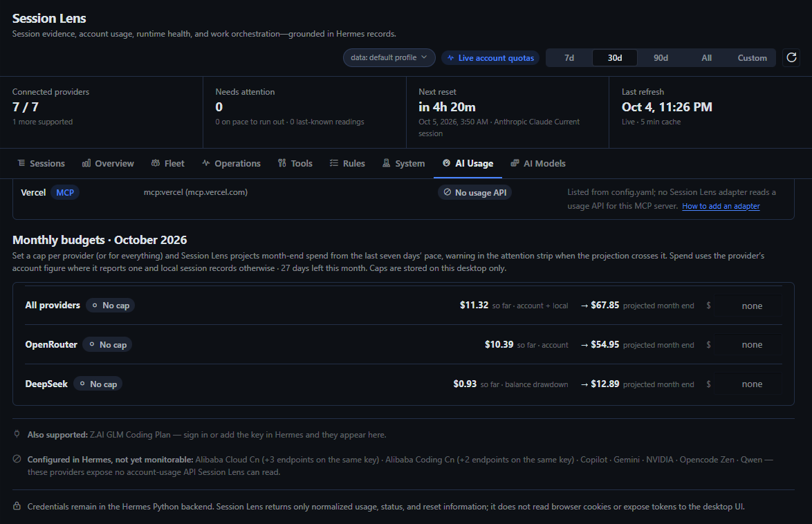Click the No usage API badge
Screen dimensions: 812x524
(475, 193)
